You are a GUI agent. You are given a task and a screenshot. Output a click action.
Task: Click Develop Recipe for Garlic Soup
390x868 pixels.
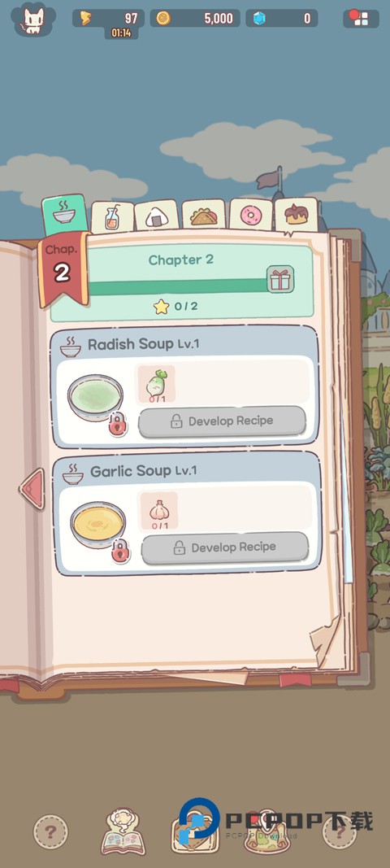(x=224, y=548)
